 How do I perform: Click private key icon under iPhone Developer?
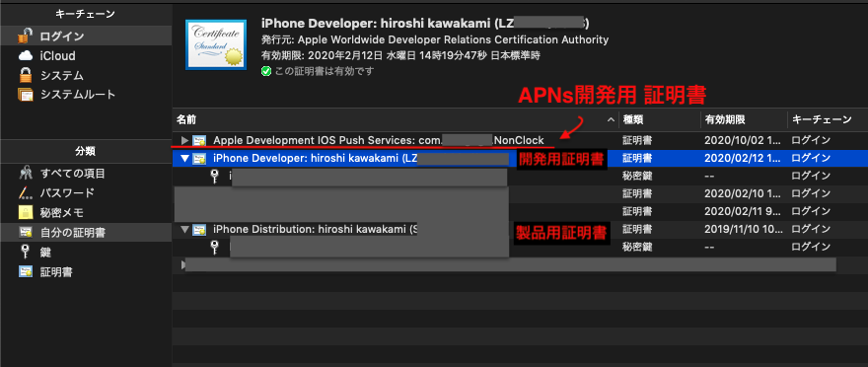point(215,176)
